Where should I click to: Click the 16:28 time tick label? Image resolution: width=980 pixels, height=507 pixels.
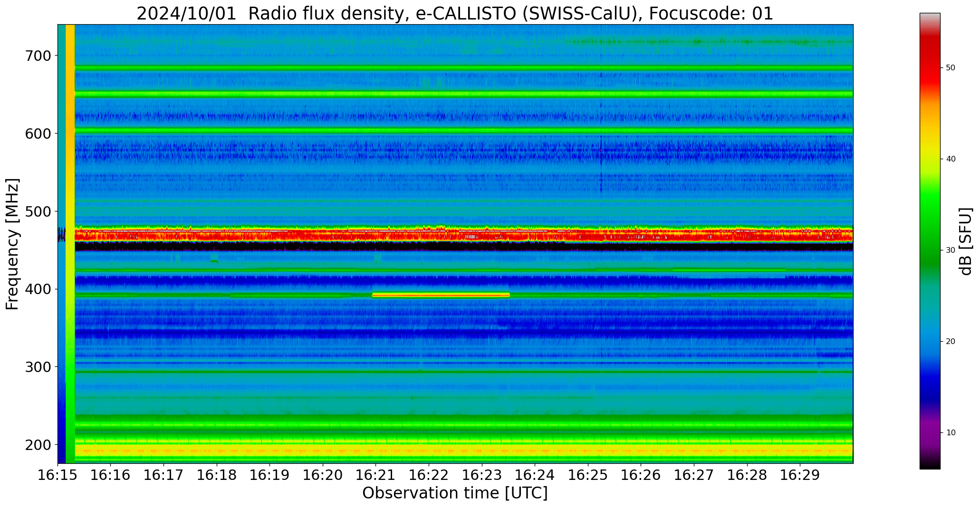coord(747,475)
